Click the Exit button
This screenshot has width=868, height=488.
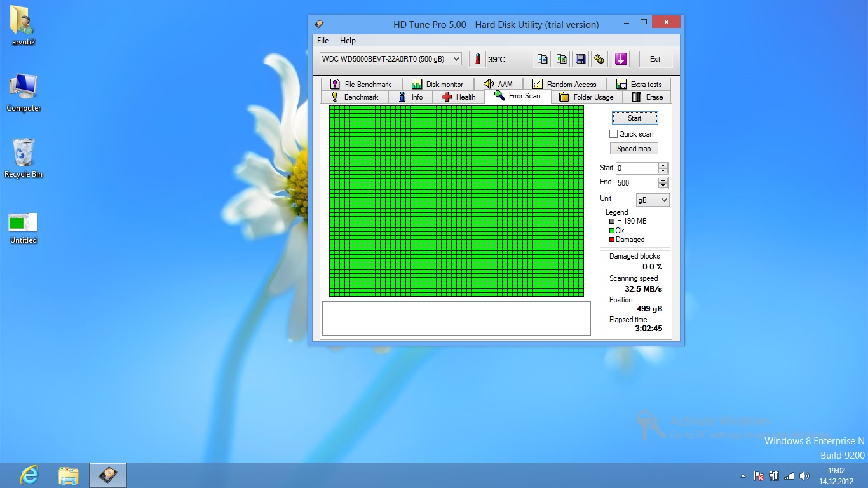655,59
